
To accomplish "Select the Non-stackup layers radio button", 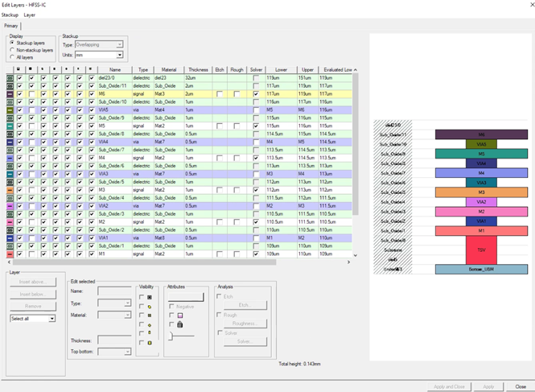I will coord(11,50).
